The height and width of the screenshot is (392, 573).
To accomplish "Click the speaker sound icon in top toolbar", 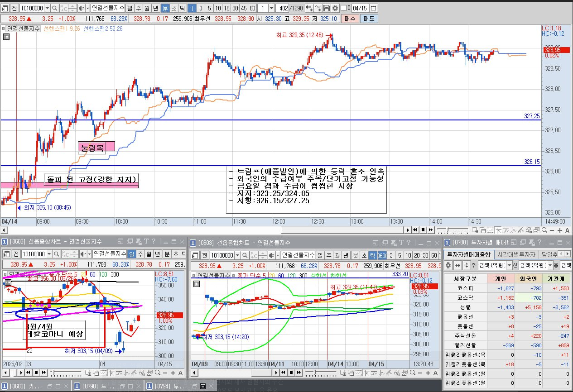I will [x=81, y=8].
